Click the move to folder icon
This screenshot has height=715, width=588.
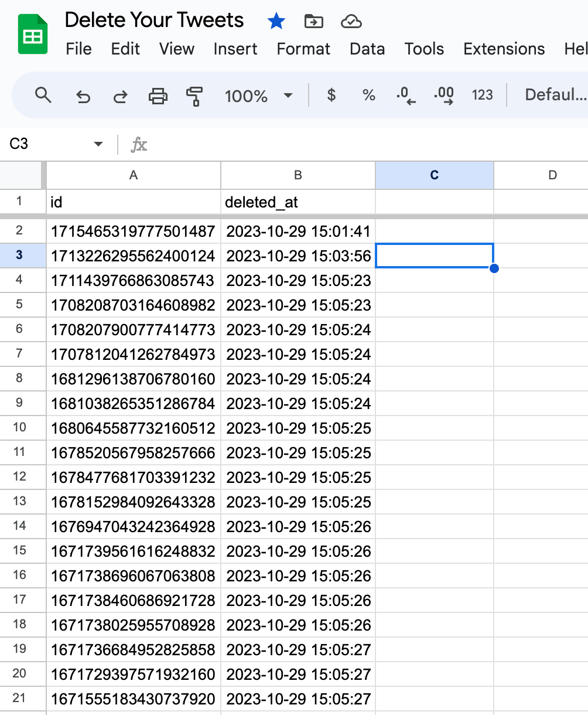click(314, 22)
